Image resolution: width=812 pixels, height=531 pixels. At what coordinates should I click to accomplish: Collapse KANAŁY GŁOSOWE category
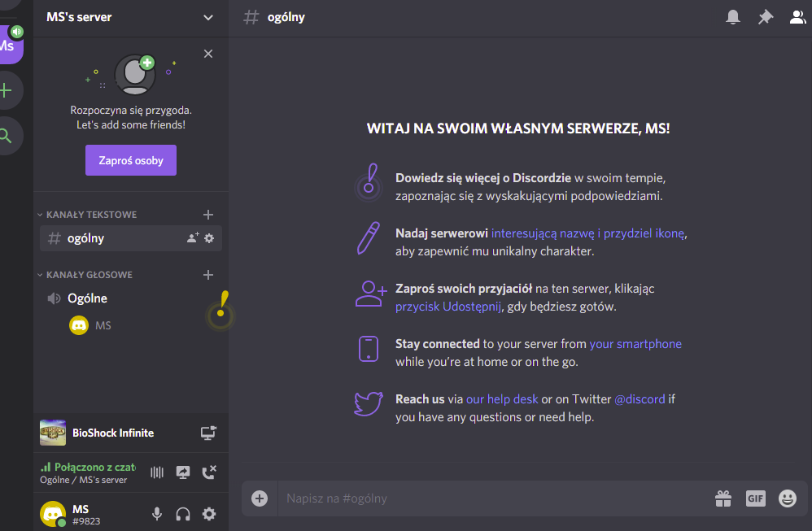tap(85, 275)
